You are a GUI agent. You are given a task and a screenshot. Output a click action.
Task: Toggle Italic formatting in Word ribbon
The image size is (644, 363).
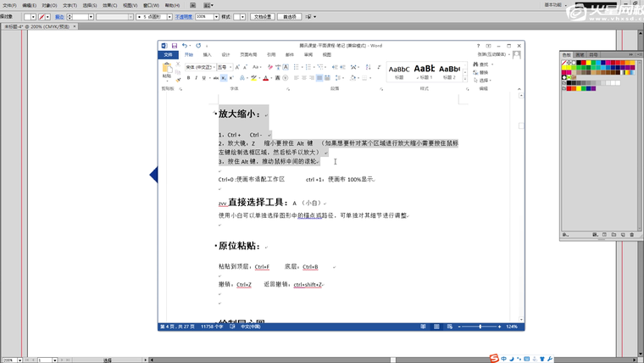[197, 78]
